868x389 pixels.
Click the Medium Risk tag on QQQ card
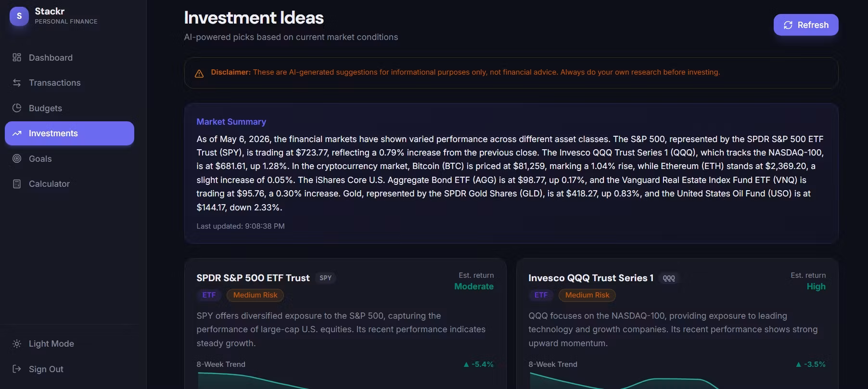[587, 295]
